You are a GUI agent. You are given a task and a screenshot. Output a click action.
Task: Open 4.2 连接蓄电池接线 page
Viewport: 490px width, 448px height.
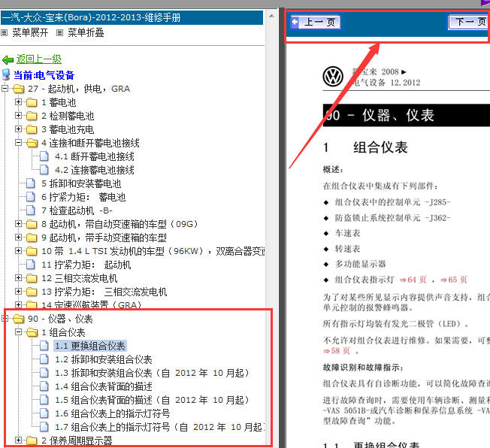[x=95, y=170]
